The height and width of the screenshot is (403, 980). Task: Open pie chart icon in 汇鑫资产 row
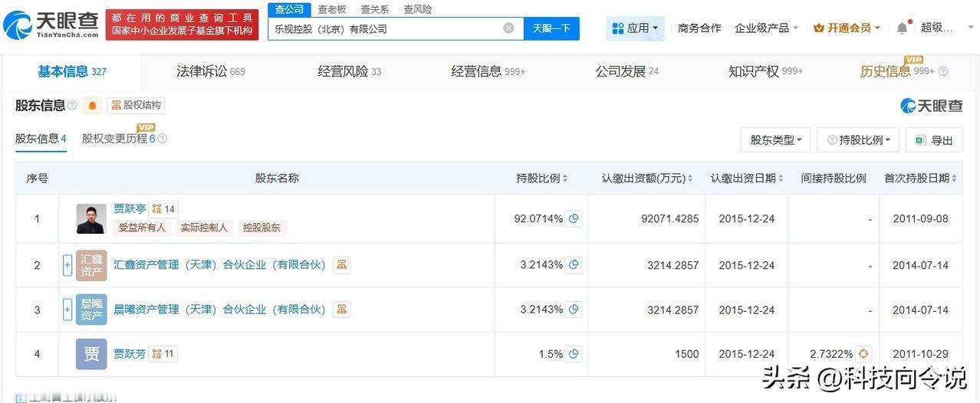(574, 265)
